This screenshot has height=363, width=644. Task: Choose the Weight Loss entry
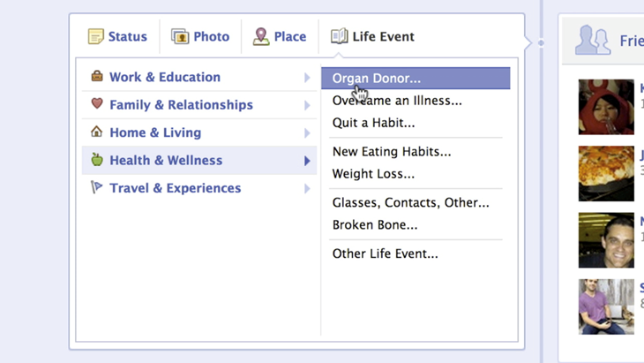[373, 174]
